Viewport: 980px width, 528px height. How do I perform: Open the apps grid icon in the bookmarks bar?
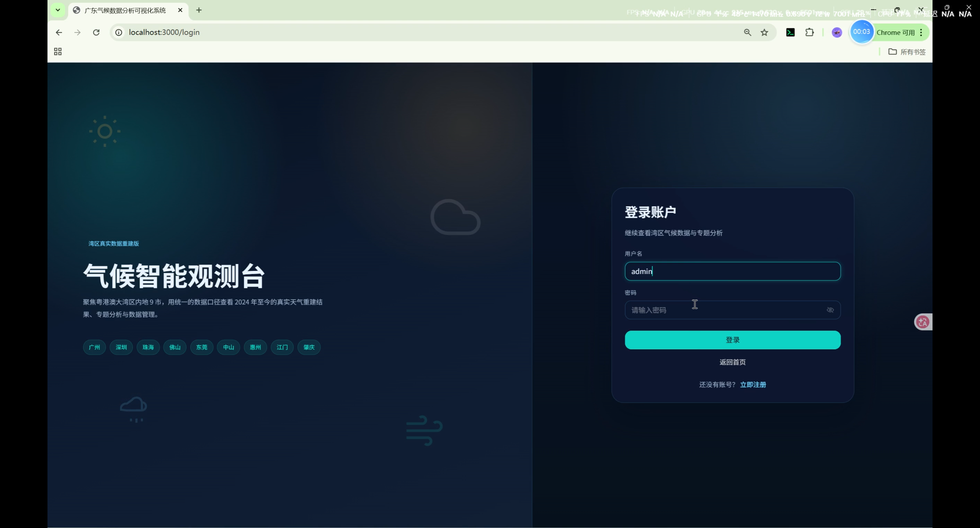tap(58, 52)
